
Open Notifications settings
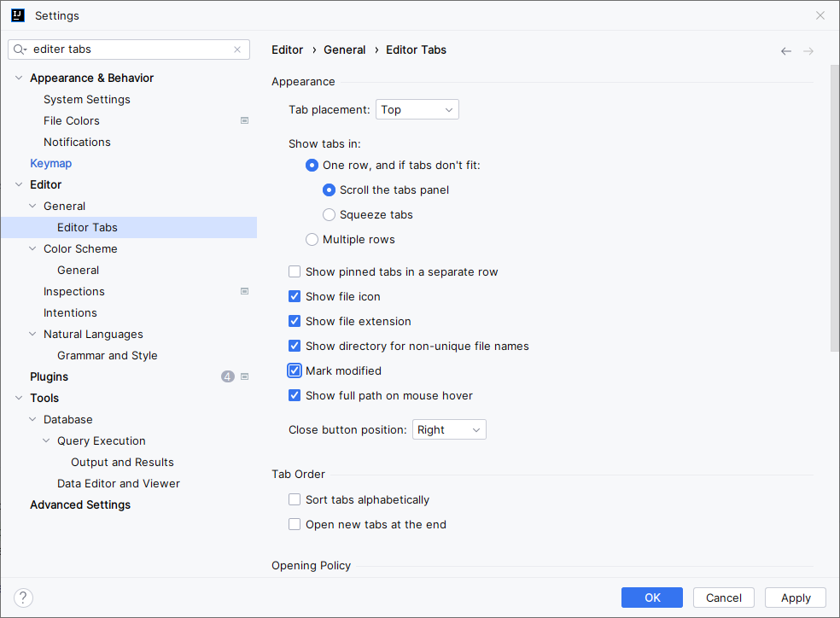77,142
